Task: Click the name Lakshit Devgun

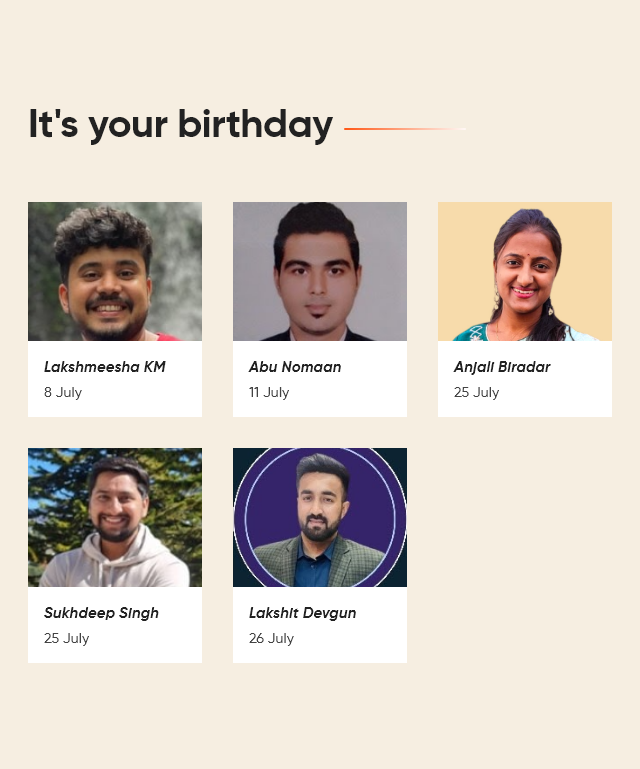Action: (x=302, y=613)
